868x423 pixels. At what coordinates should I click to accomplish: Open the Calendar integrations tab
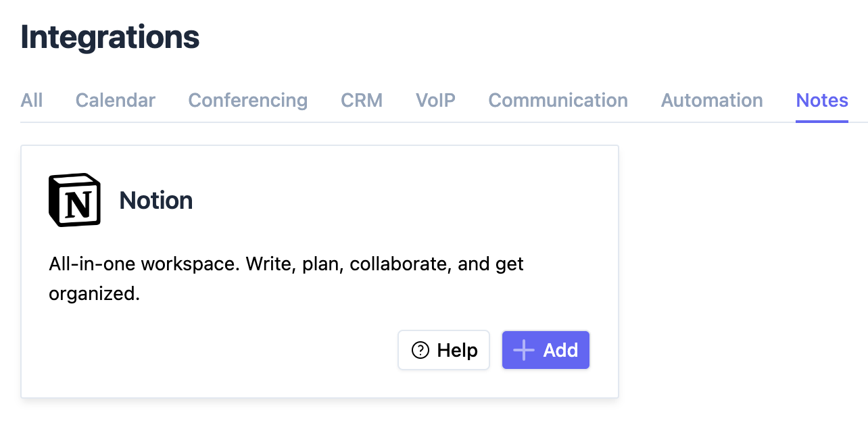pos(116,101)
